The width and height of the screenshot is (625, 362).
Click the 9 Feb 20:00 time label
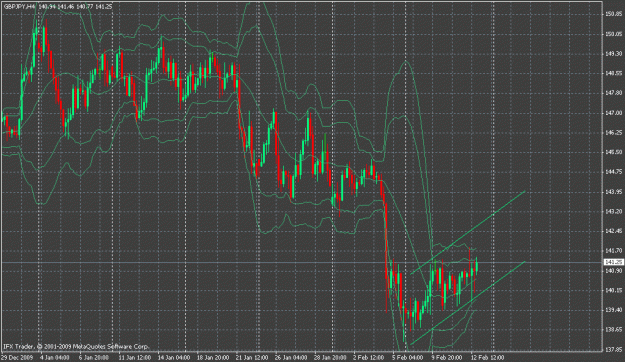(x=447, y=358)
